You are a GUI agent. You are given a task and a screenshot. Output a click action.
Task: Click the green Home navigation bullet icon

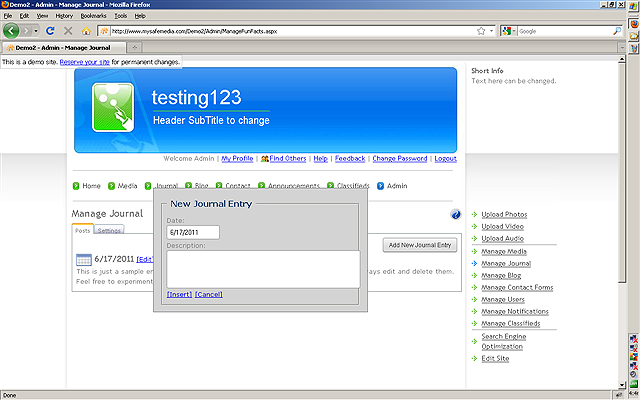[76, 186]
